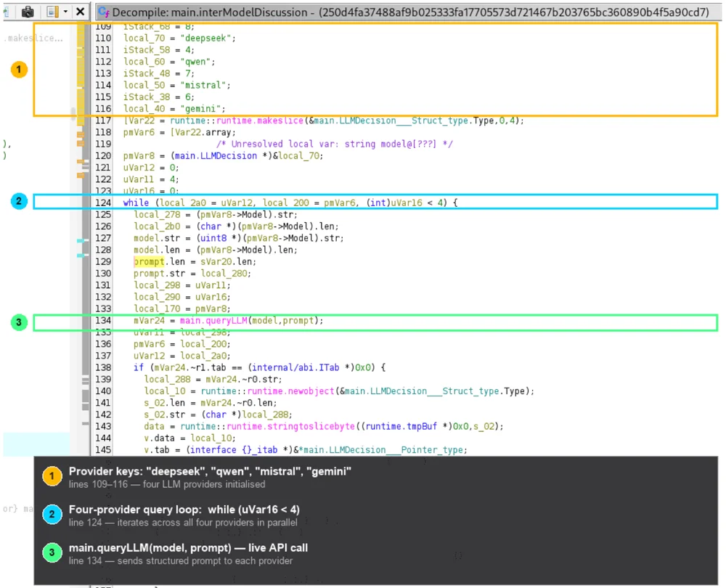This screenshot has height=588, width=726.
Task: Click main.LLMDecision___Pointer_type on line 145
Action: (386, 450)
